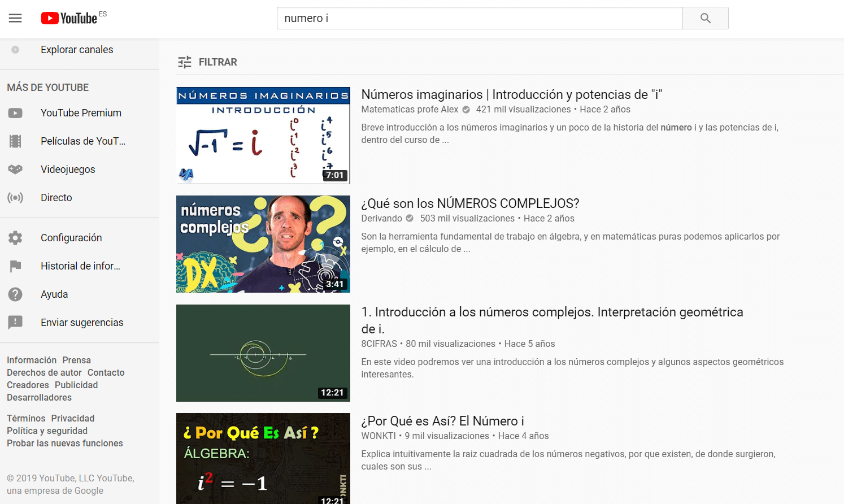Click the Publicidad footer link
The image size is (844, 504).
[x=76, y=385]
